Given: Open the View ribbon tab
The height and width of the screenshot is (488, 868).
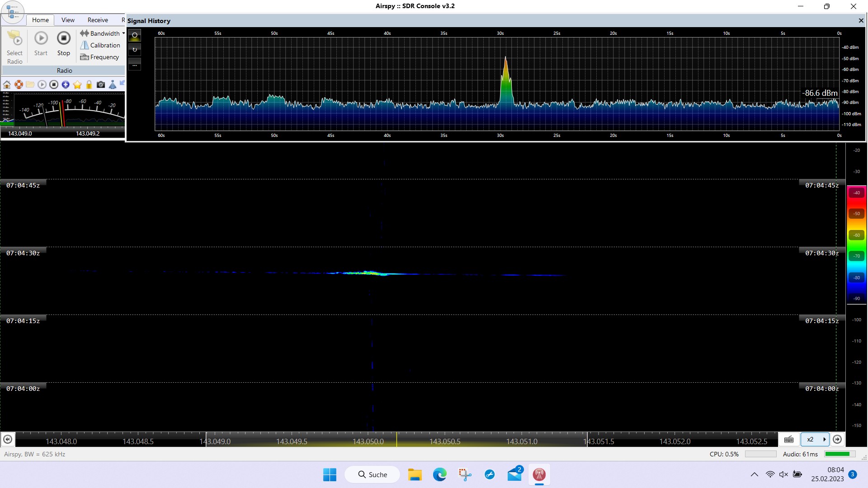Looking at the screenshot, I should point(68,20).
